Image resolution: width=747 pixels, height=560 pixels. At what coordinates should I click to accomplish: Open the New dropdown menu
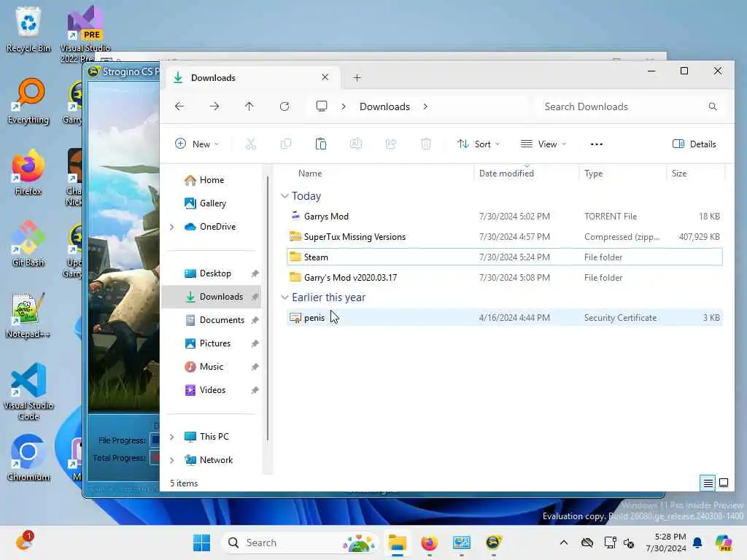197,144
